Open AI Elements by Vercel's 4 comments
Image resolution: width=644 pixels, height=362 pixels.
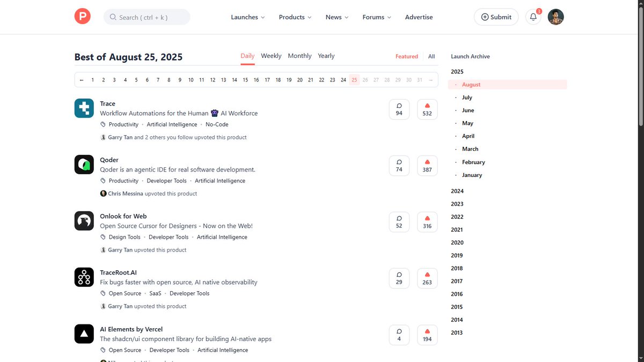[399, 335]
